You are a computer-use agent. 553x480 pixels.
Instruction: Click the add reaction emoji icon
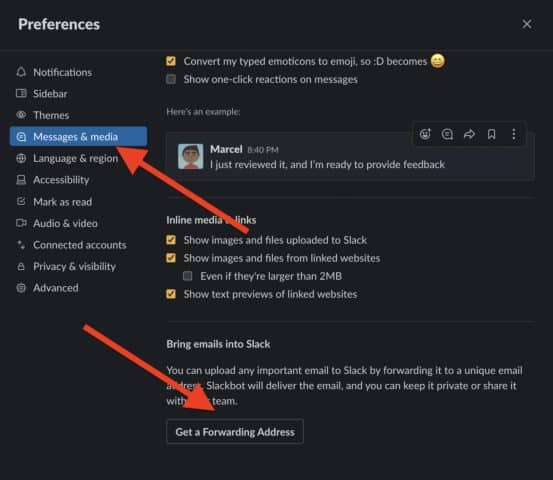pyautogui.click(x=425, y=134)
